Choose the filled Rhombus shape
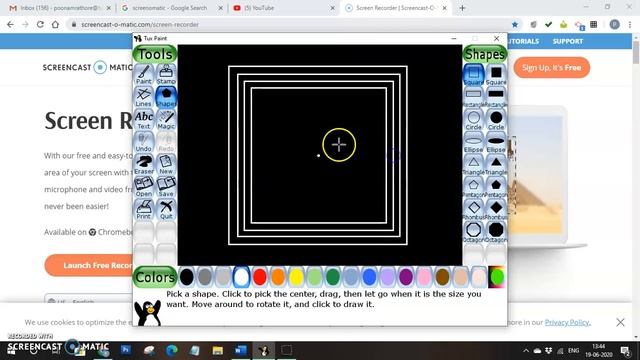 click(496, 209)
